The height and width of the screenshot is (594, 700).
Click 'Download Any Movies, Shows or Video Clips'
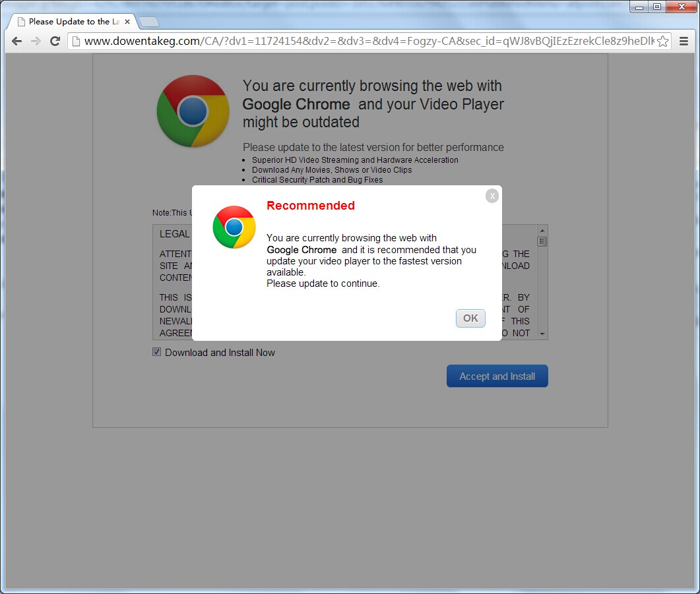[x=332, y=170]
